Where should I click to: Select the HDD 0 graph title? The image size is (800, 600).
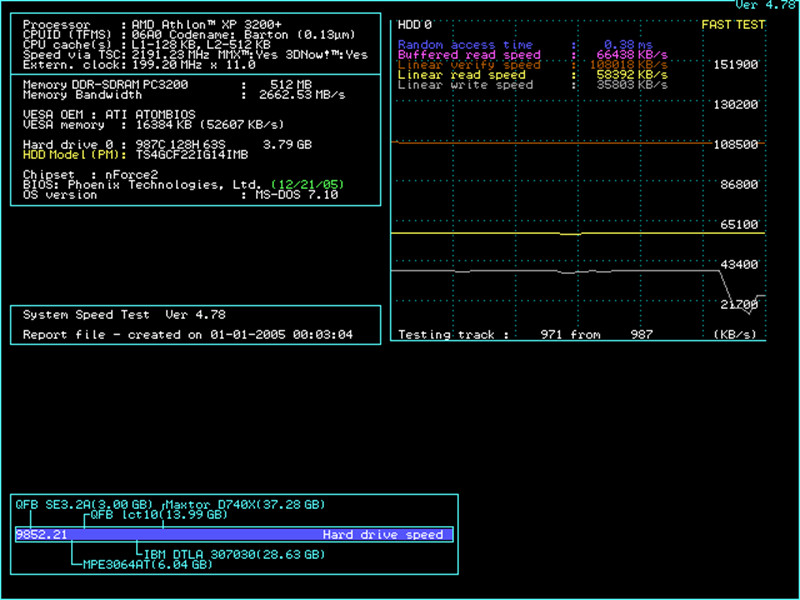pyautogui.click(x=415, y=24)
